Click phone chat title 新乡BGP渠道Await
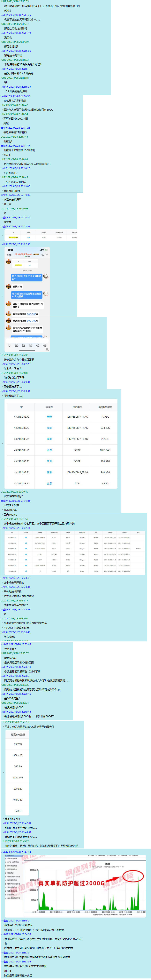 pyautogui.click(x=24, y=254)
